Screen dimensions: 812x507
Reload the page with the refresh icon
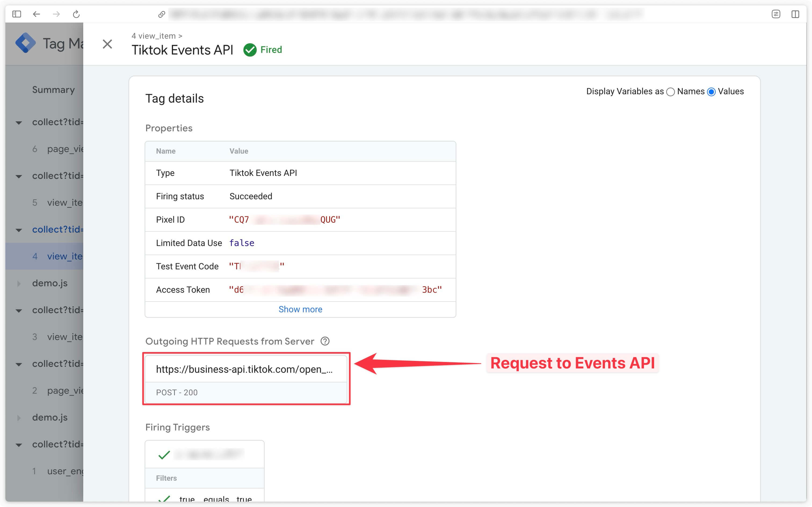tap(77, 14)
